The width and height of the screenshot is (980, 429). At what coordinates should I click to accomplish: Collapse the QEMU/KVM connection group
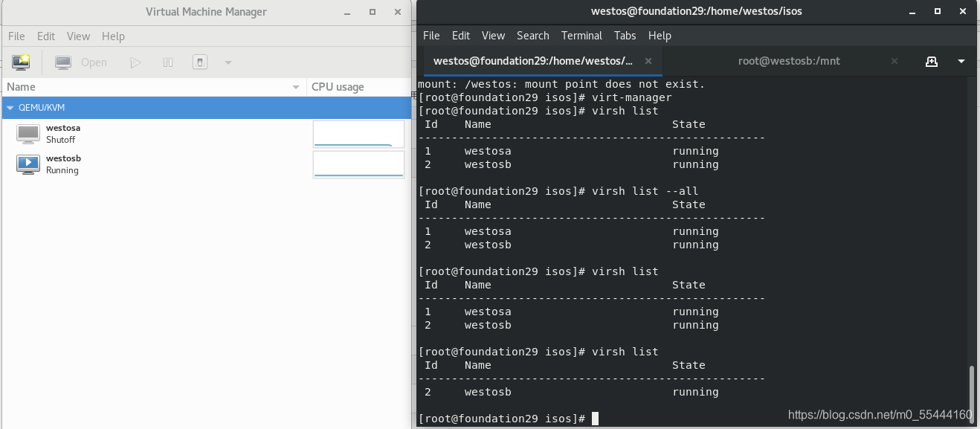[x=10, y=108]
